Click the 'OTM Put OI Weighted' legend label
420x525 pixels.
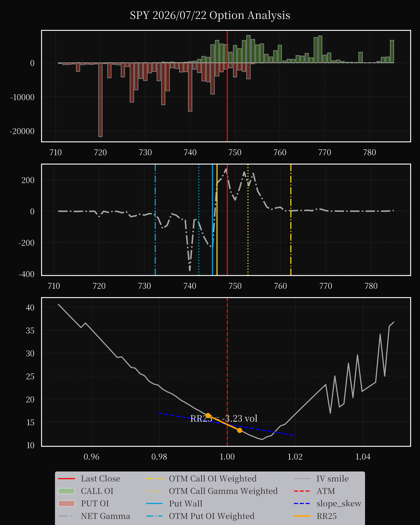[212, 516]
